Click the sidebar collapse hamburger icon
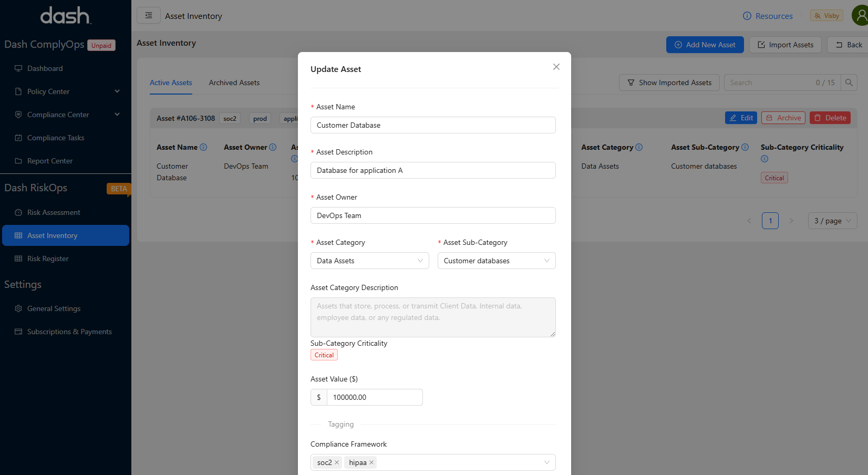The height and width of the screenshot is (475, 868). pyautogui.click(x=149, y=16)
